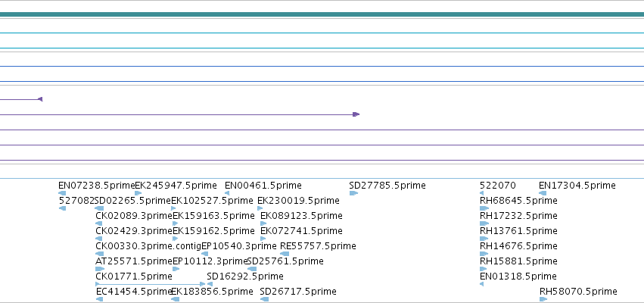
Task: Click the EK159163.5prime label
Action: pyautogui.click(x=213, y=216)
